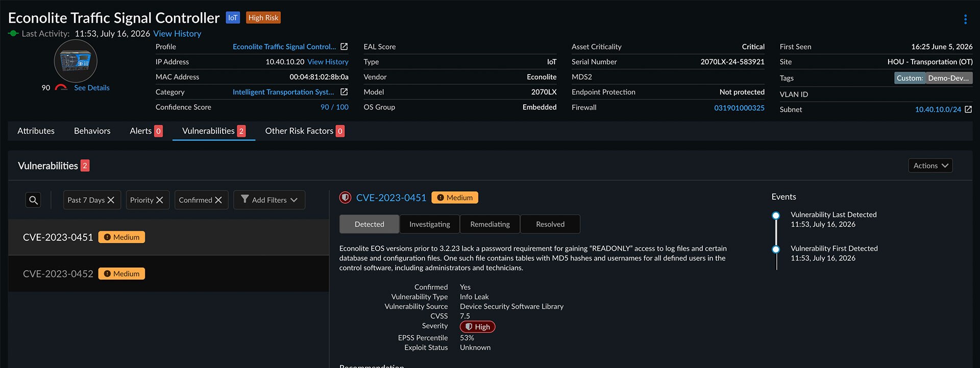Click the Vulnerability Last Detected timeline marker

776,216
